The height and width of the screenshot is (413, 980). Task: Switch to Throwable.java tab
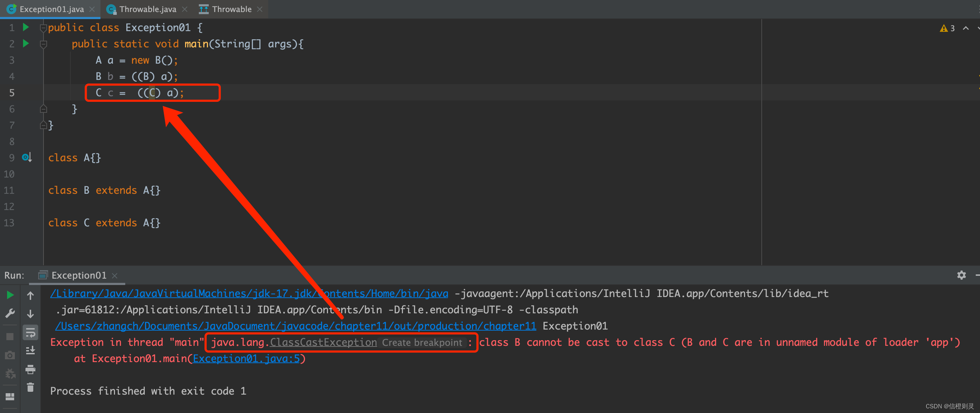(x=148, y=9)
